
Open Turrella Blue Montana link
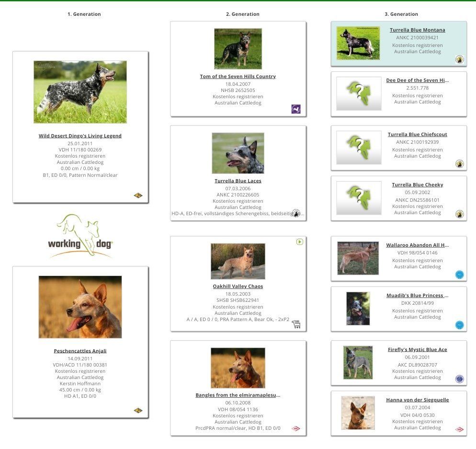point(418,30)
